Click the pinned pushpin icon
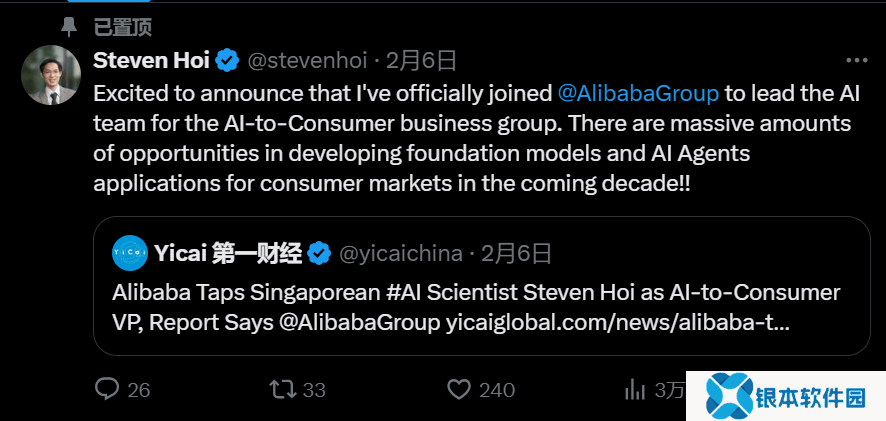Viewport: 886px width, 421px height. point(68,26)
